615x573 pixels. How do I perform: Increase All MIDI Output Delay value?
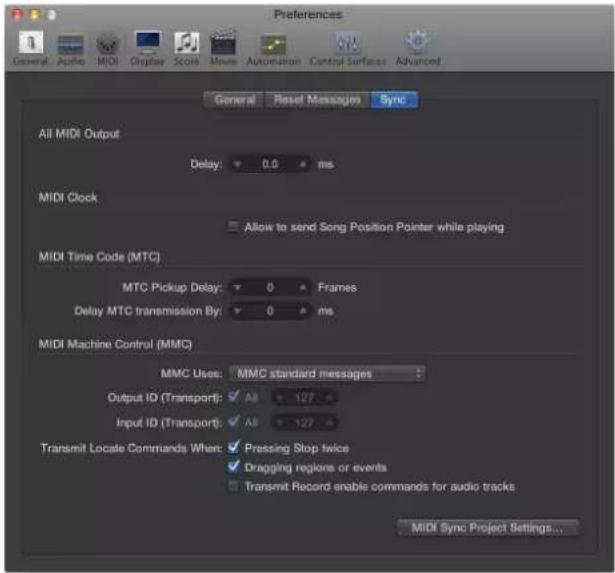click(303, 164)
